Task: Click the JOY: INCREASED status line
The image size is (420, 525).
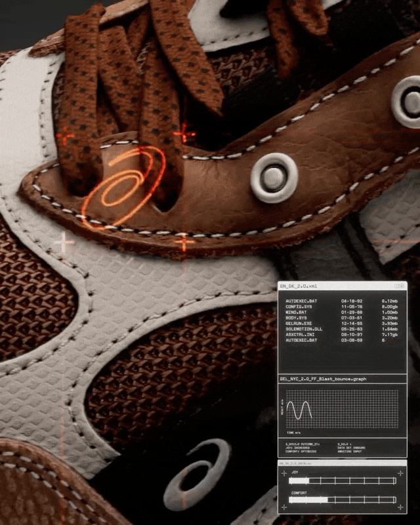Action: (x=297, y=448)
